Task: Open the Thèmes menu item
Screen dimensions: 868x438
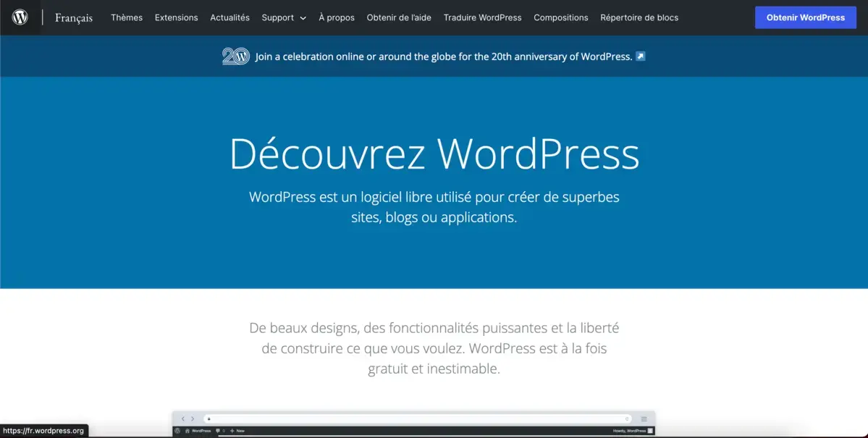Action: [x=126, y=17]
